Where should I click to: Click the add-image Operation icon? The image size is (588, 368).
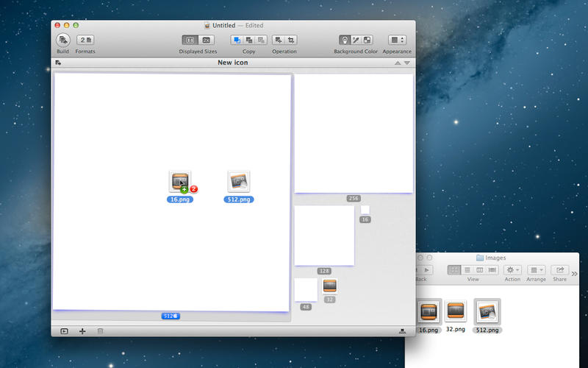coord(279,40)
